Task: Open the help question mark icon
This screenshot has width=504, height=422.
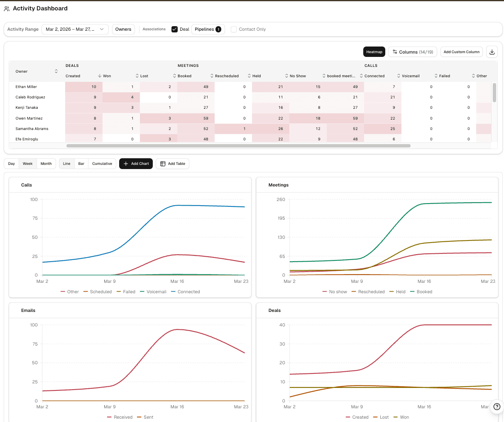Action: (x=497, y=407)
